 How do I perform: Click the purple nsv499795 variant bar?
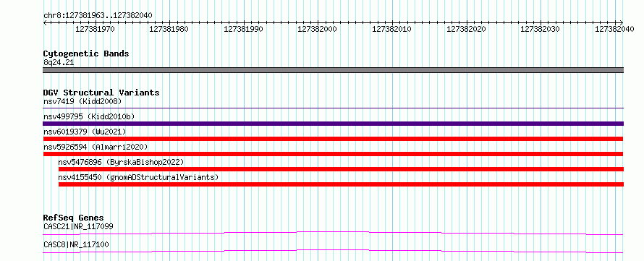point(334,124)
